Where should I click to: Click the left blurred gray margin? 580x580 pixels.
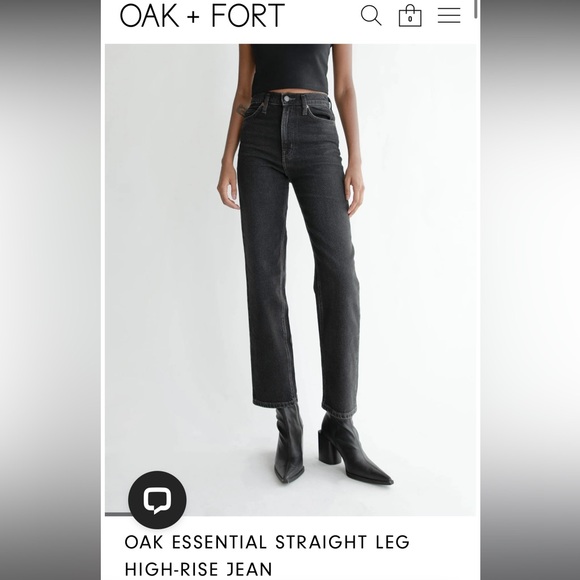(x=50, y=290)
